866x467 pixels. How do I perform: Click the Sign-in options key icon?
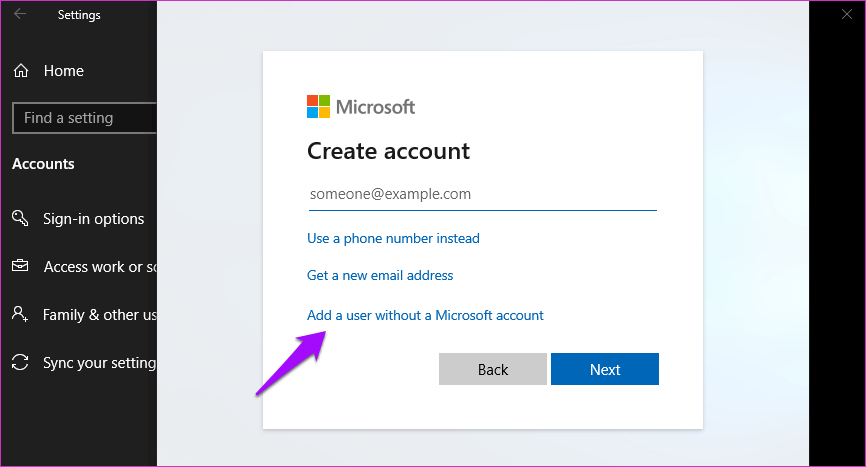20,218
